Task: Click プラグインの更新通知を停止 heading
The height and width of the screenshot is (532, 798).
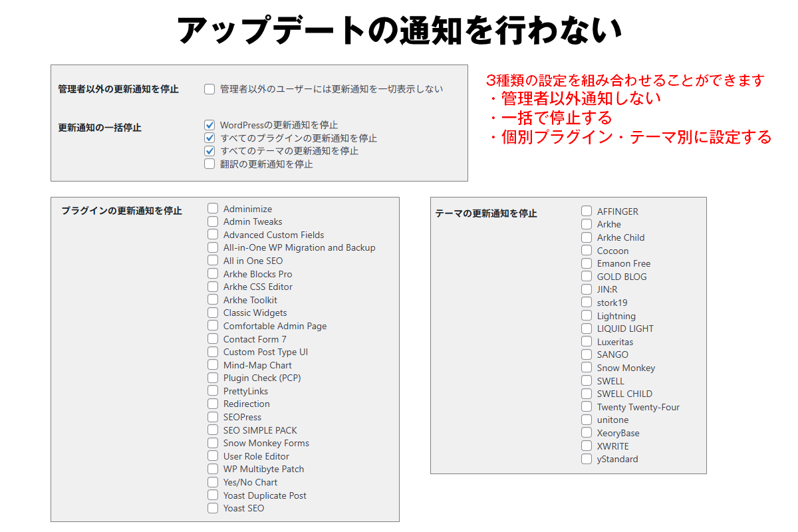Action: pyautogui.click(x=122, y=211)
